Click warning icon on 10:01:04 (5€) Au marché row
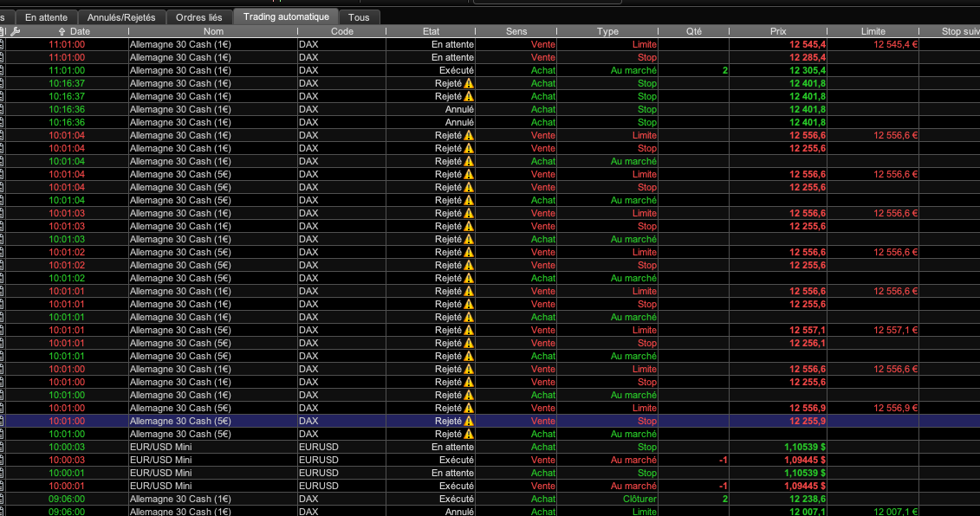The height and width of the screenshot is (516, 980). tap(469, 200)
